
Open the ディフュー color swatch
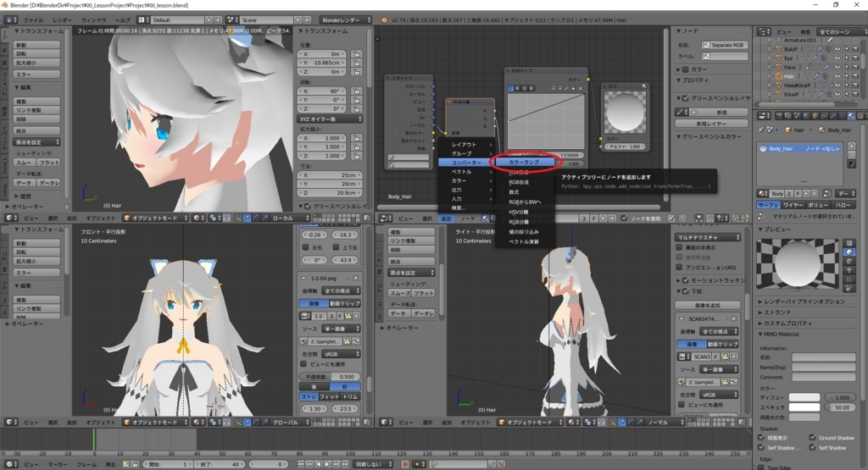(x=804, y=397)
